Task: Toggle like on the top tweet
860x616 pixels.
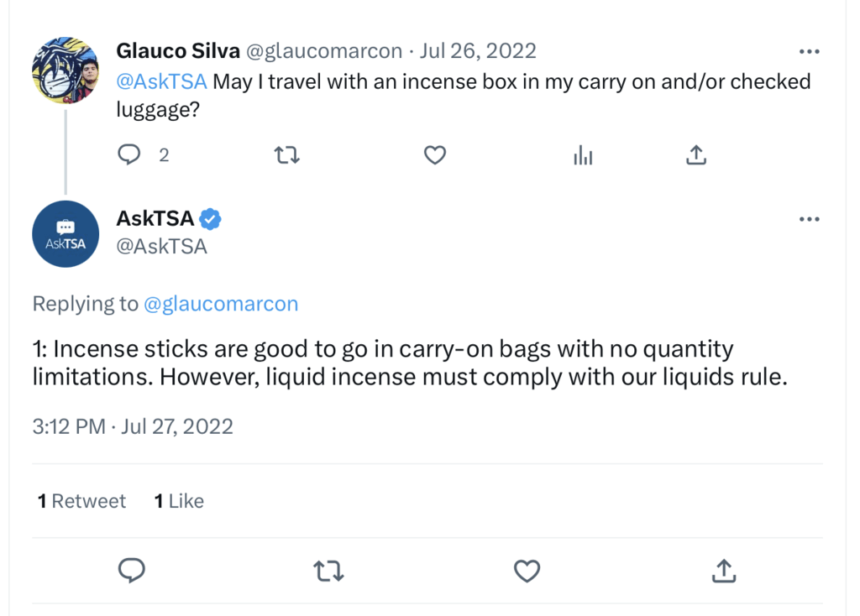Action: click(x=434, y=155)
